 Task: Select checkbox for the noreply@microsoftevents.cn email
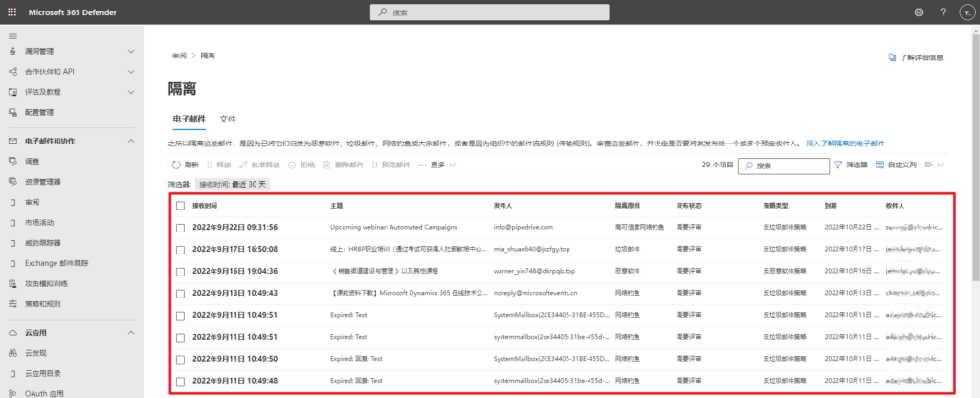180,292
